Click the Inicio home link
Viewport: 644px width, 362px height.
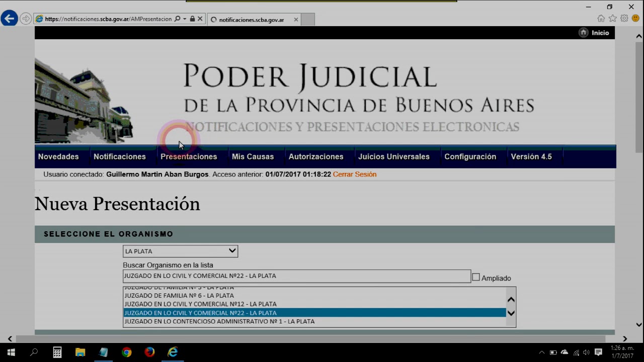coord(594,33)
